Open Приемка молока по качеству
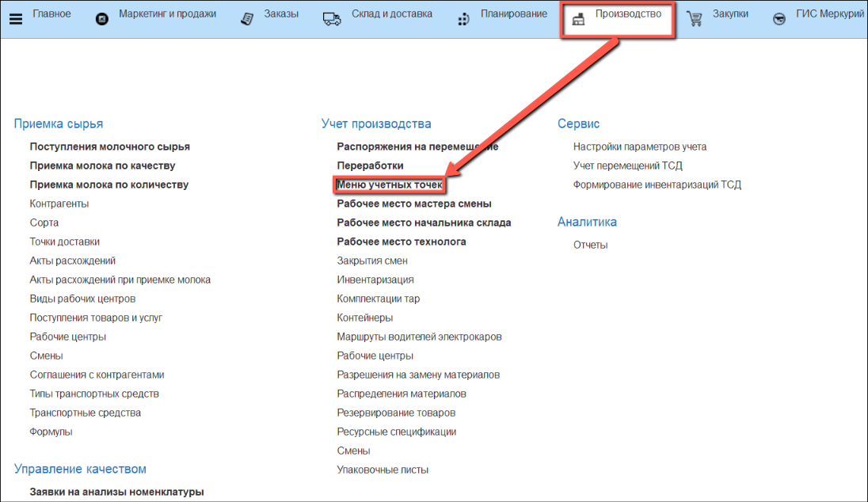 point(102,165)
